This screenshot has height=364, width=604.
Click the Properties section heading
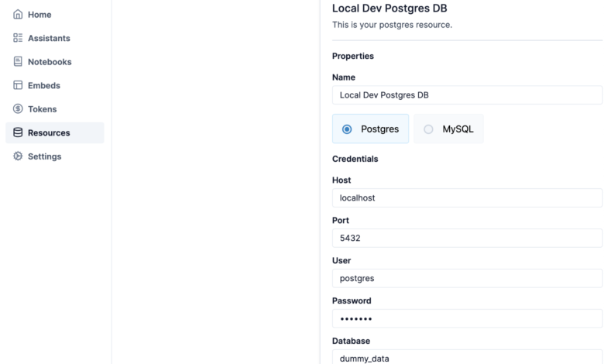pyautogui.click(x=353, y=57)
